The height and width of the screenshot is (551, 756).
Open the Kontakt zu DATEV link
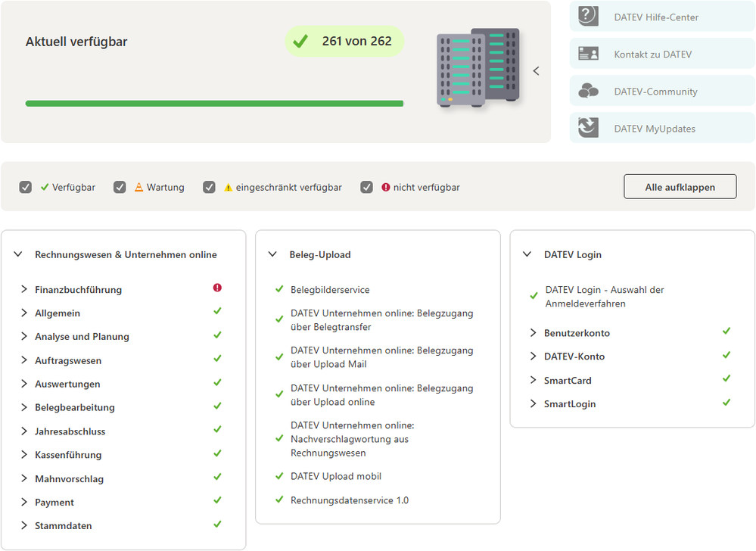click(653, 54)
